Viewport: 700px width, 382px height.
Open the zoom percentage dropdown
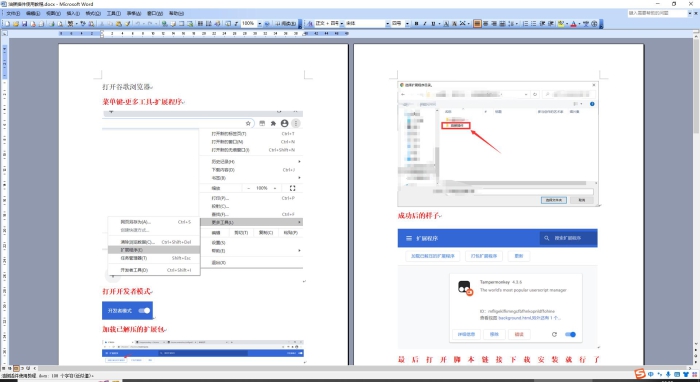[x=260, y=23]
